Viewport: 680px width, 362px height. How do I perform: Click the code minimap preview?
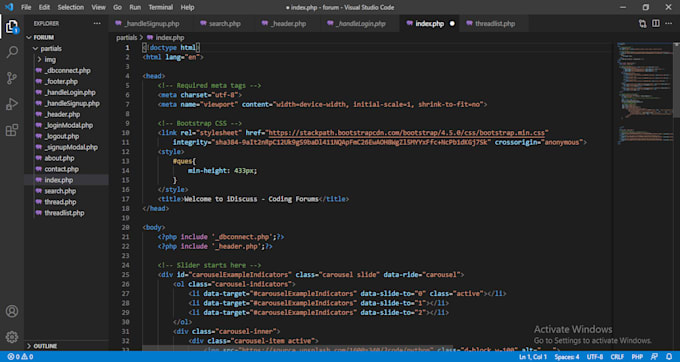pos(644,93)
